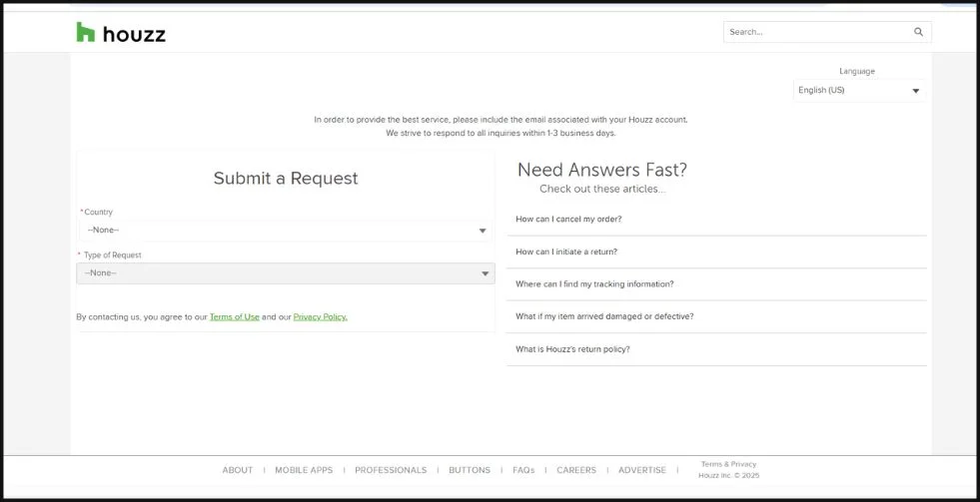The height and width of the screenshot is (502, 980).
Task: Click the search magnifier icon
Action: pyautogui.click(x=918, y=32)
